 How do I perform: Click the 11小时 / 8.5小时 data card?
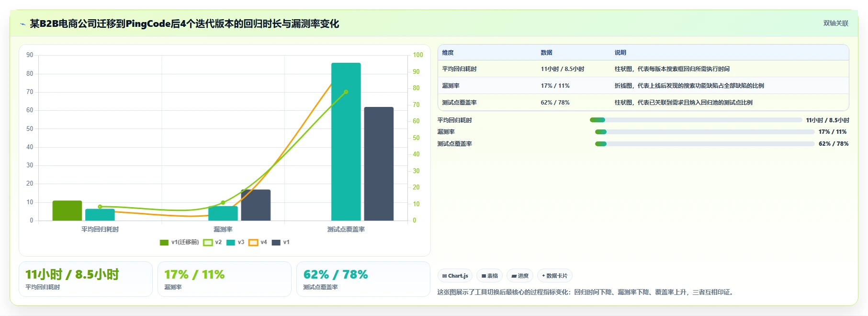[86, 279]
